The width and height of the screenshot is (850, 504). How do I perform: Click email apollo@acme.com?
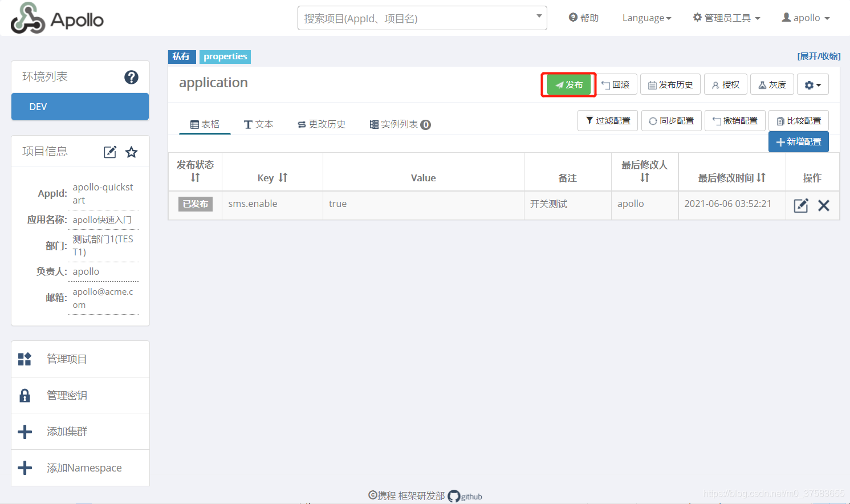click(103, 298)
